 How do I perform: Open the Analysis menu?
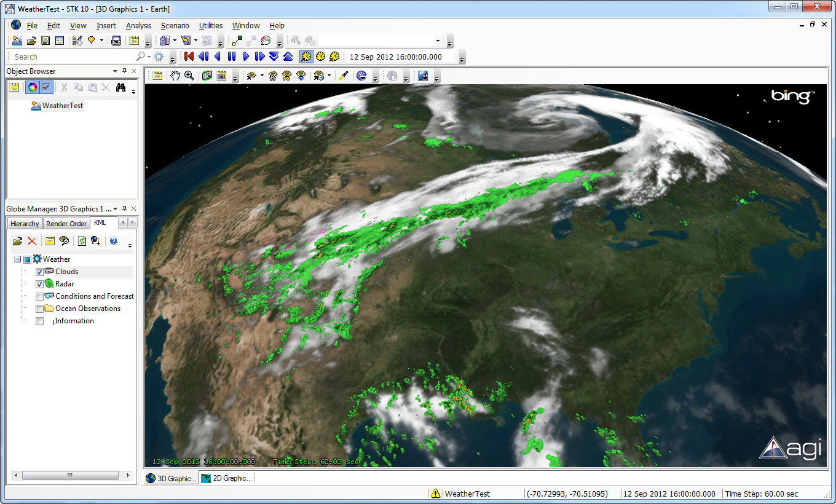[x=138, y=26]
